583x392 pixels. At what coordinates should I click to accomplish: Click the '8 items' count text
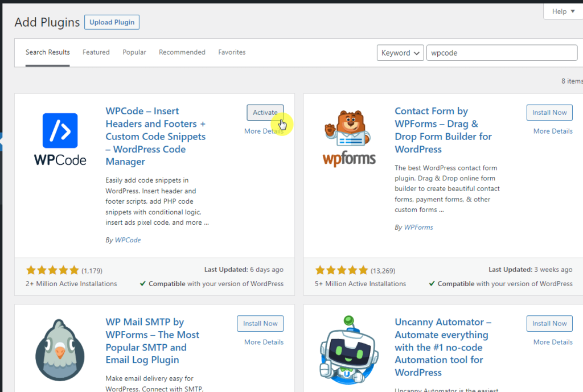(x=572, y=81)
